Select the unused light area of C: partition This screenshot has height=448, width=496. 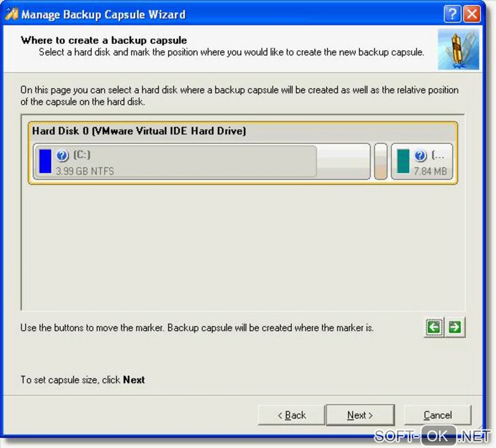pos(343,161)
